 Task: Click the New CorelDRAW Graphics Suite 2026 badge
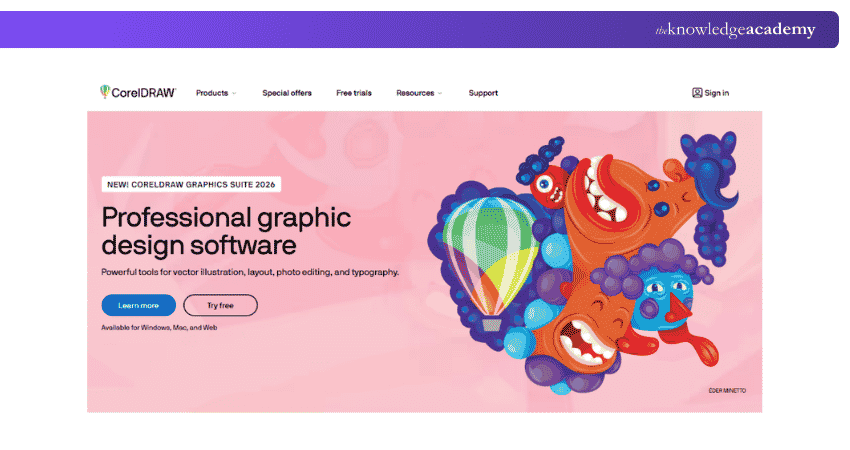coord(191,184)
